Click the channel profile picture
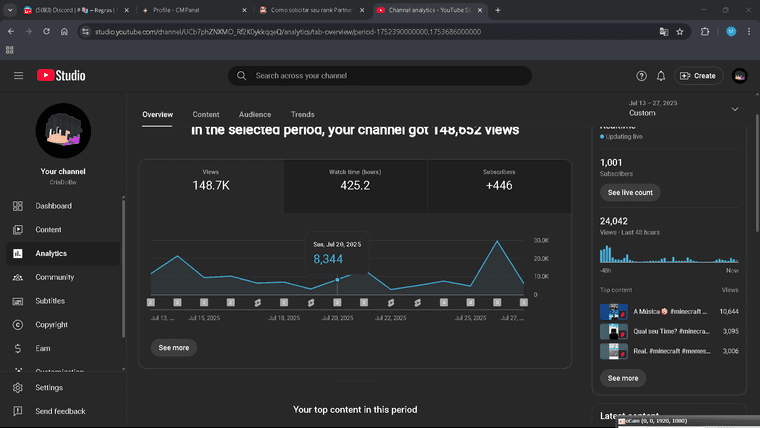760x428 pixels. (x=63, y=131)
